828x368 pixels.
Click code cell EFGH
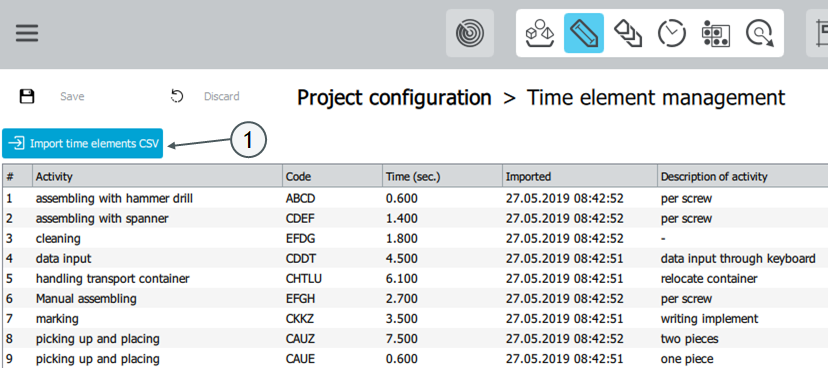[x=300, y=299]
